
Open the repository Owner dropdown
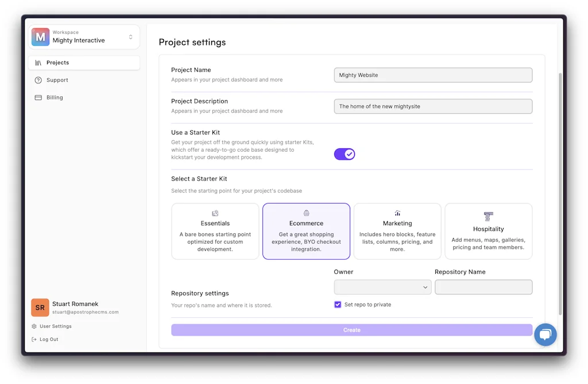[382, 287]
